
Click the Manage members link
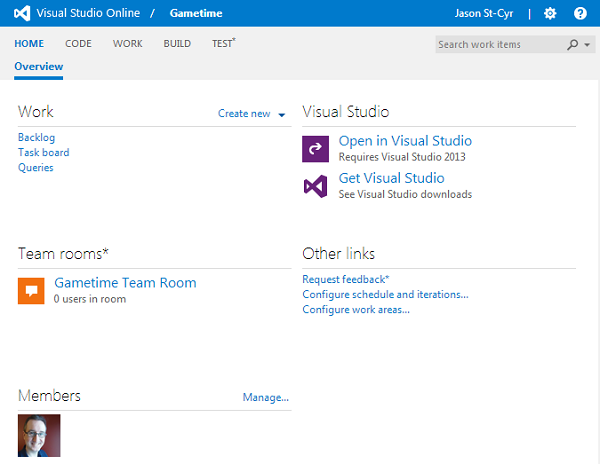266,397
